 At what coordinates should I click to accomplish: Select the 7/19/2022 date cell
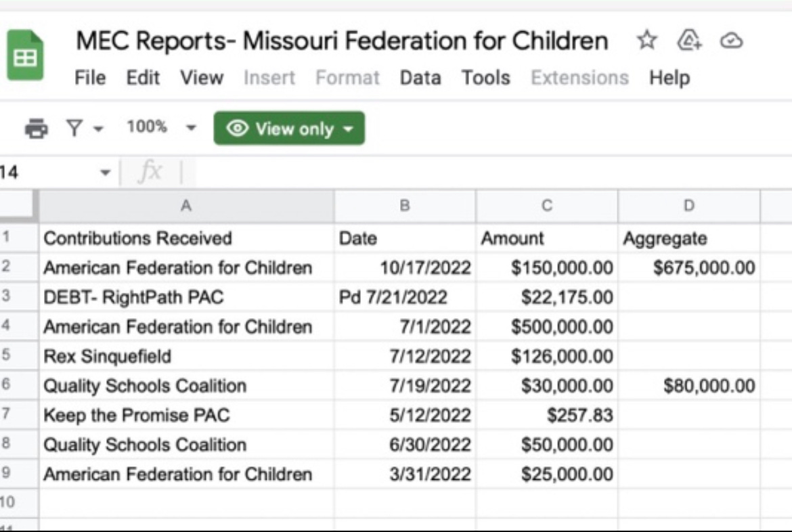pyautogui.click(x=405, y=386)
